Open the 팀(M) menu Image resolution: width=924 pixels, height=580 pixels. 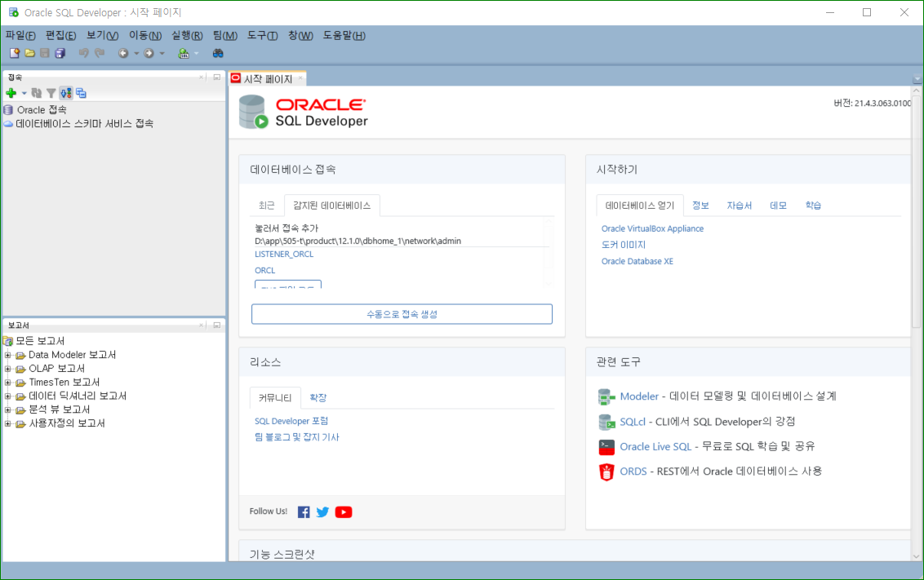(224, 35)
